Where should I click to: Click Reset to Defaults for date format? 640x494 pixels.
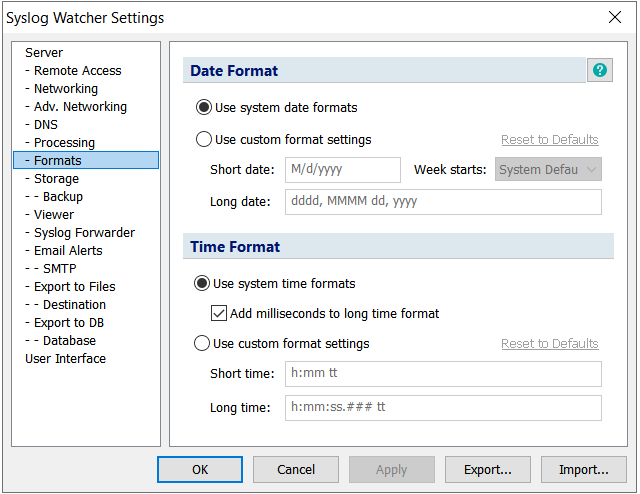tap(549, 140)
